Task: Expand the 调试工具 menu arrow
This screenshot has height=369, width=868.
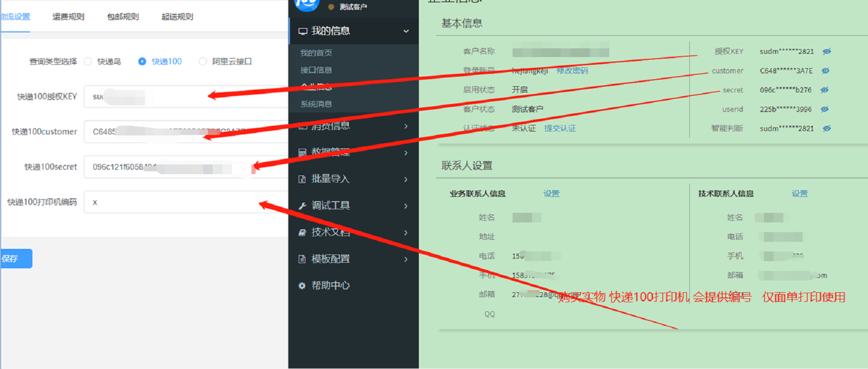Action: point(406,206)
